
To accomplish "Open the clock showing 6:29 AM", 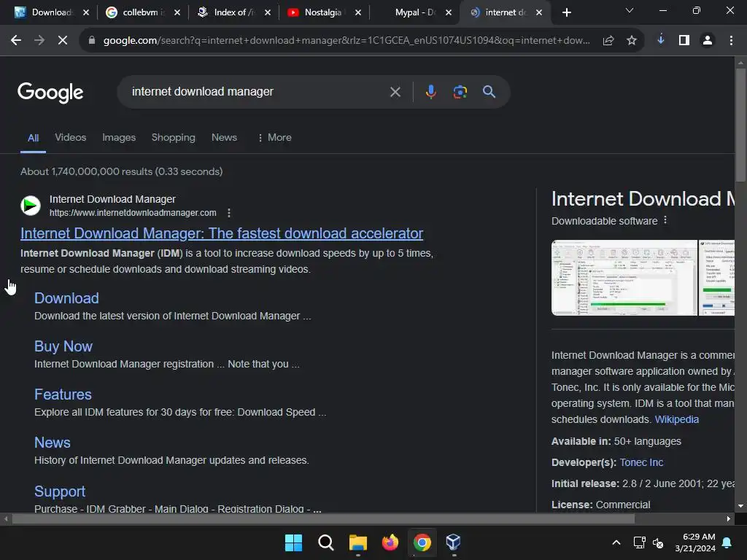I will [695, 542].
